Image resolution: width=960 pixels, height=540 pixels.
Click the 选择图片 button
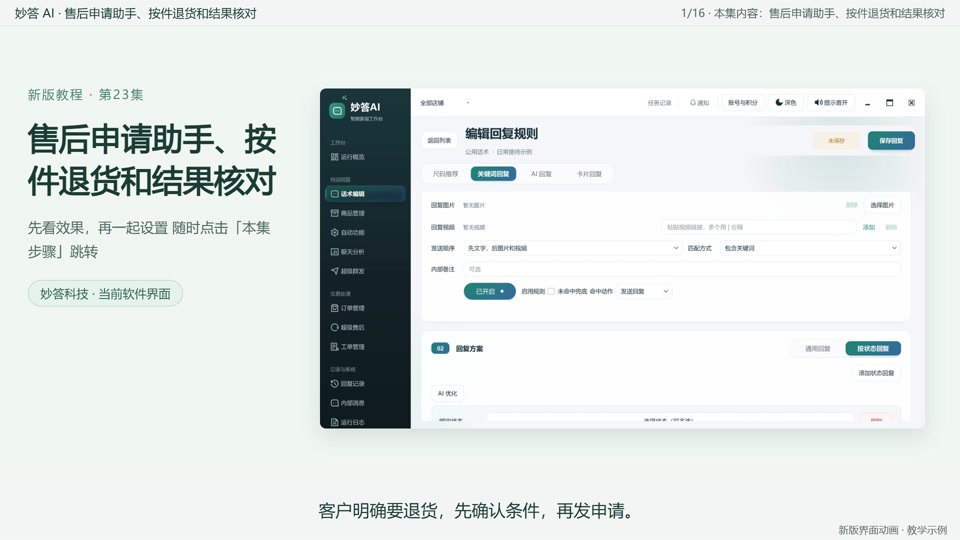[x=882, y=205]
